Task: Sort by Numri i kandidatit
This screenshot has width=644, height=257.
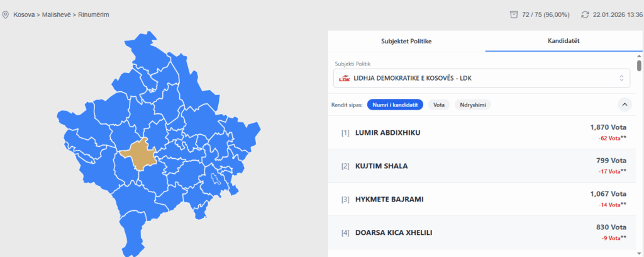Action: click(395, 105)
